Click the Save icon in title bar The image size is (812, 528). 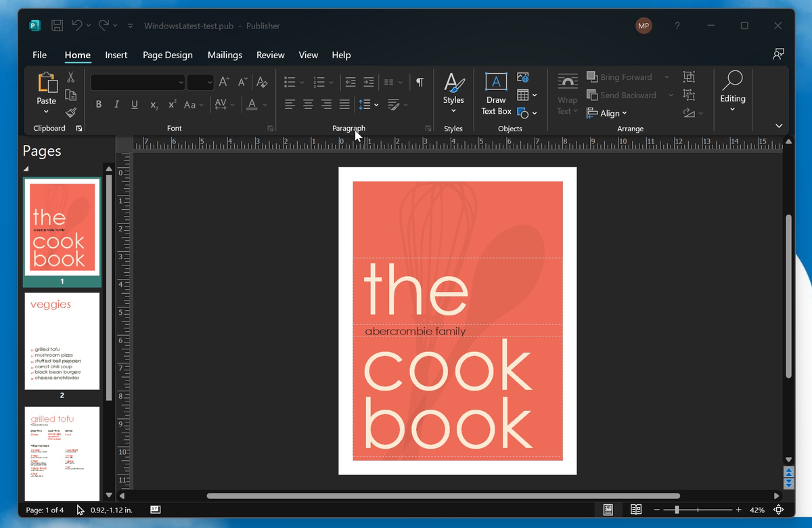(x=58, y=26)
